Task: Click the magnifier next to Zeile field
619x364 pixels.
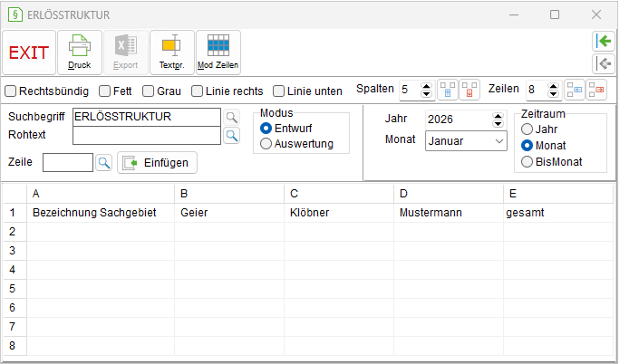Action: [x=104, y=162]
